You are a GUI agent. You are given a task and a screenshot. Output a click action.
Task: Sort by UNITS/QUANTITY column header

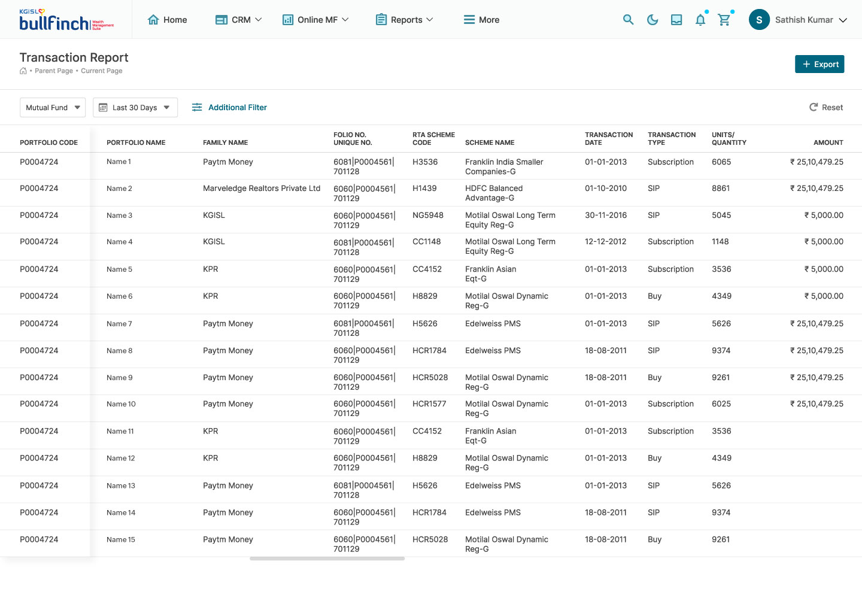pos(729,139)
